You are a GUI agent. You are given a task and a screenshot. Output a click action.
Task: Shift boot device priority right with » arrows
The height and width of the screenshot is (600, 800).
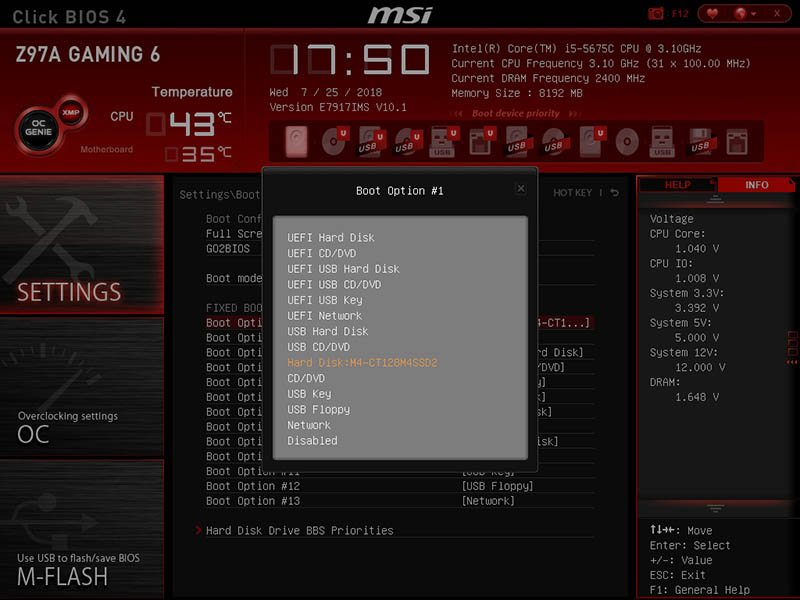(x=574, y=113)
